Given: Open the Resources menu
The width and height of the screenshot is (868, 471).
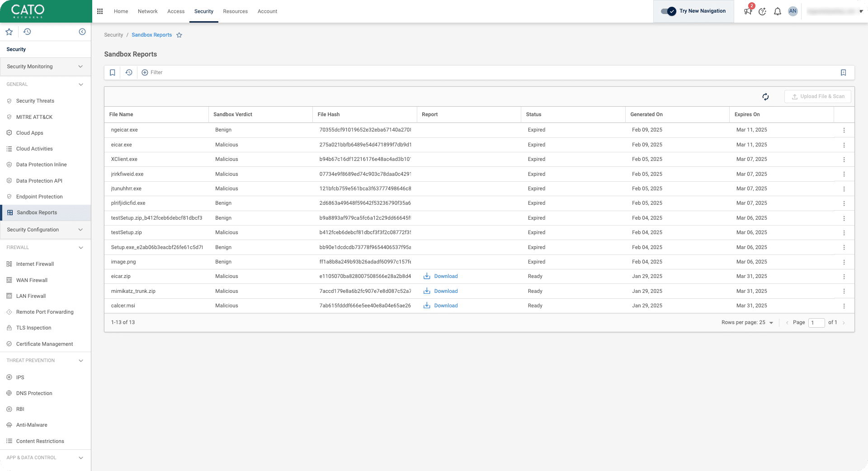Looking at the screenshot, I should (x=235, y=11).
